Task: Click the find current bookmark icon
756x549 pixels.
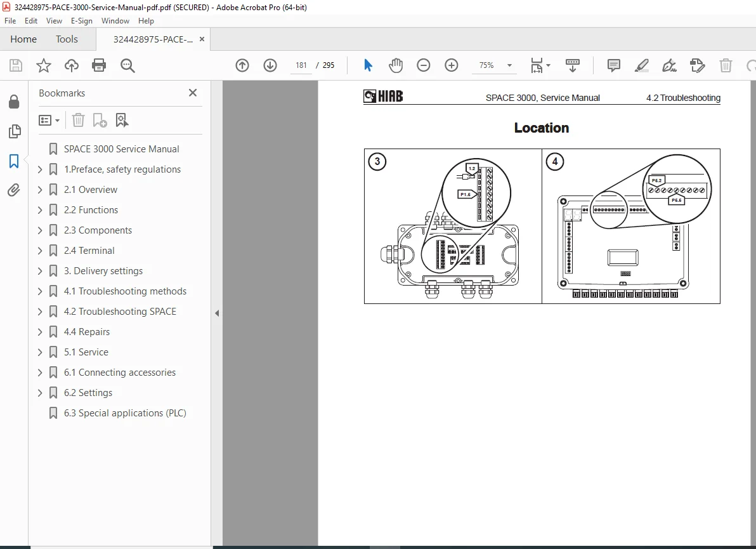Action: [122, 120]
